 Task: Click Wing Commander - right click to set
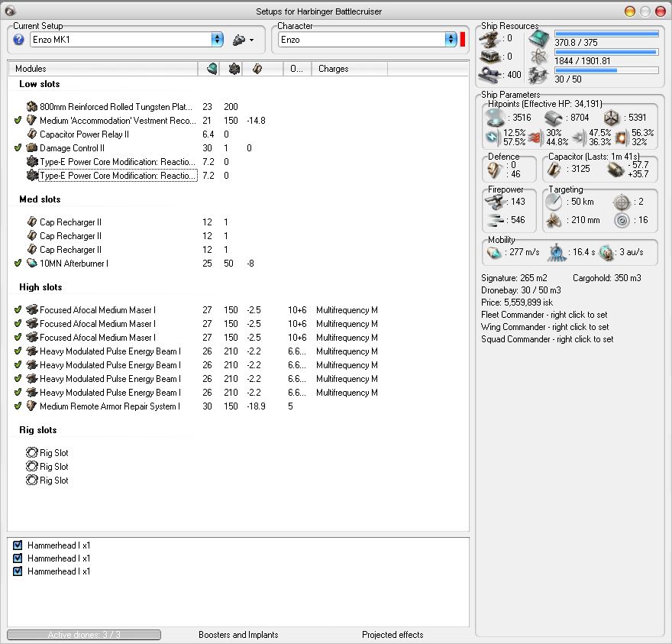[544, 327]
